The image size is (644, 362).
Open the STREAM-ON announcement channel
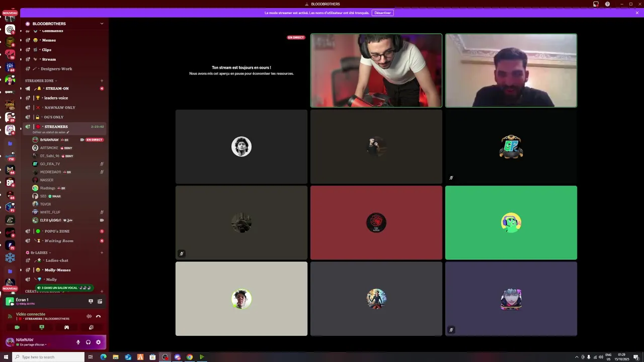(x=64, y=88)
